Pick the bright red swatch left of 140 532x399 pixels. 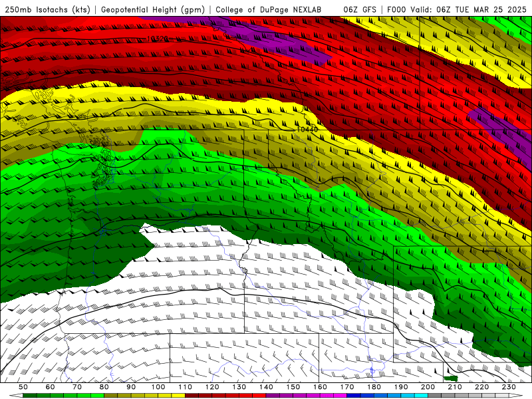click(x=259, y=396)
